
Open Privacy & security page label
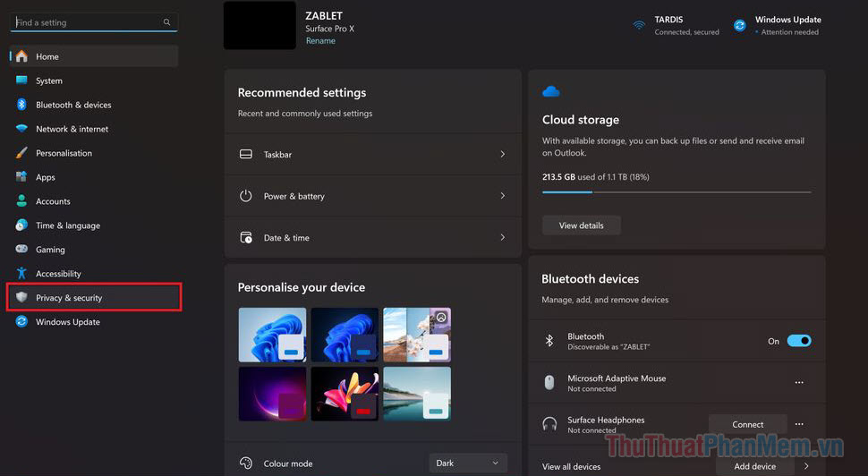(69, 298)
